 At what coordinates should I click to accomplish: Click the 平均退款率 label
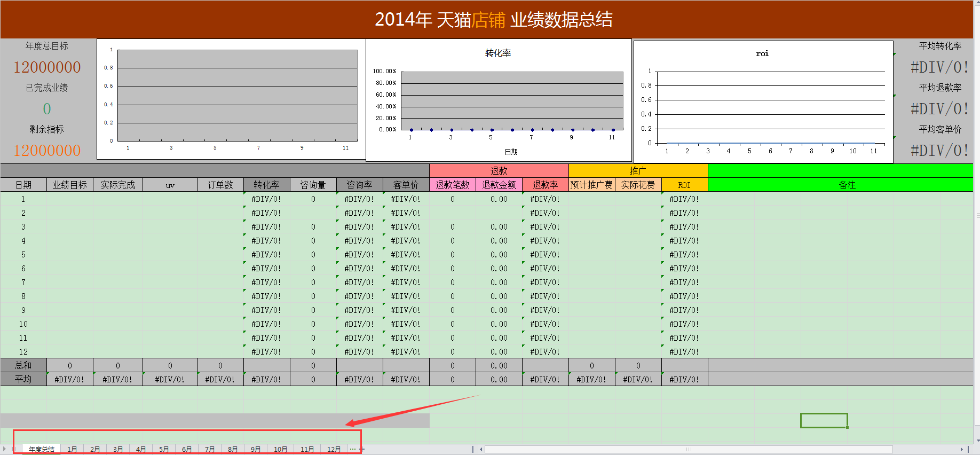[x=940, y=88]
